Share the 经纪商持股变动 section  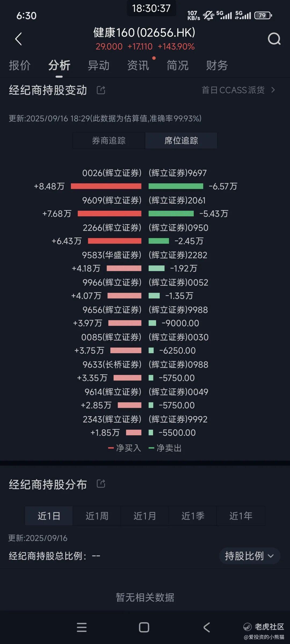point(101,90)
